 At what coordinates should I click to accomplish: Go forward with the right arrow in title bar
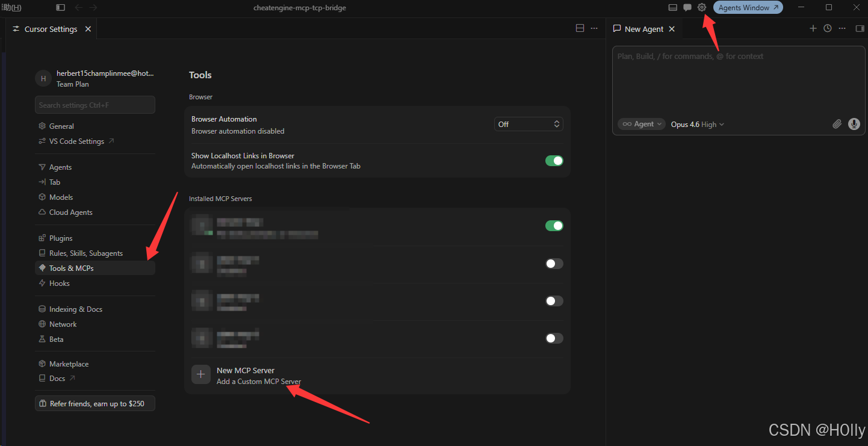[93, 8]
